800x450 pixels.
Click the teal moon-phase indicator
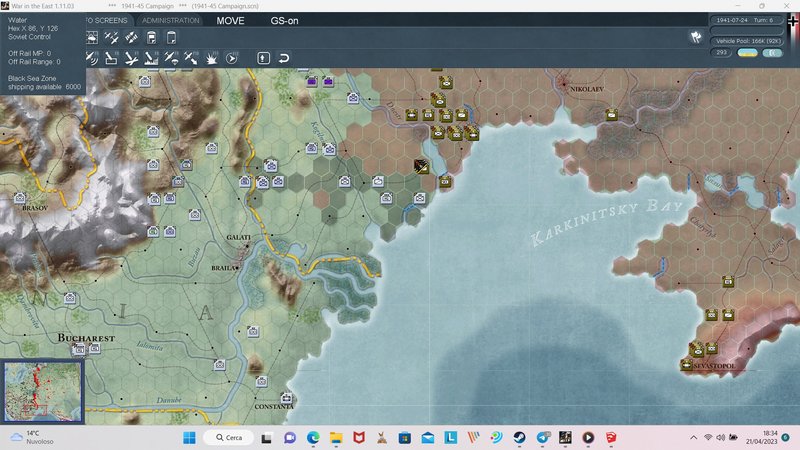point(772,53)
